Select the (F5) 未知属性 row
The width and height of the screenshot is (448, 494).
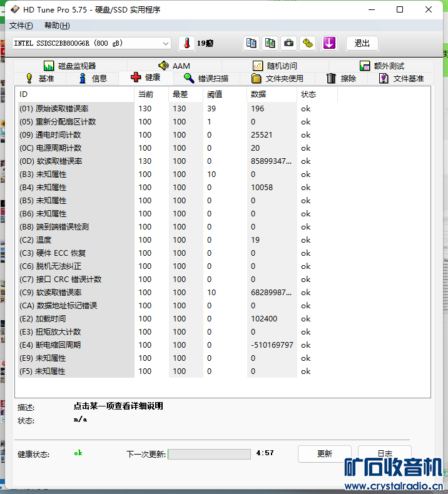(178, 371)
